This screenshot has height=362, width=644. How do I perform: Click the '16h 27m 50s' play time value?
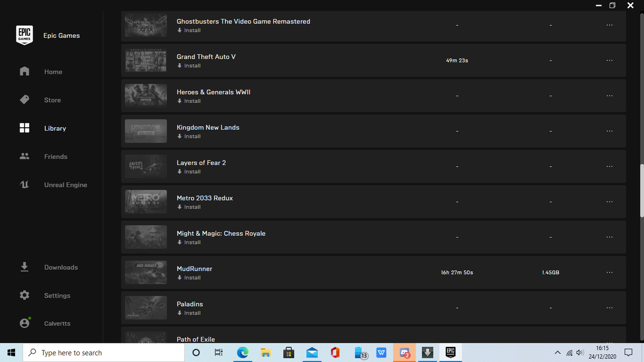[x=457, y=273]
